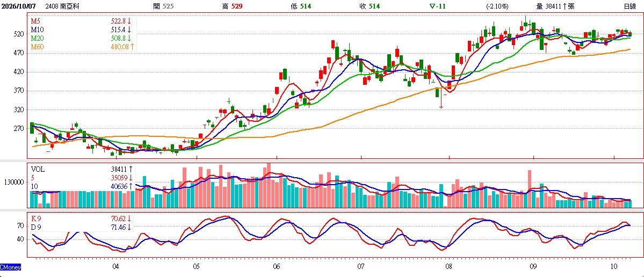644x277 pixels.
Task: Click the M60 moving average legend
Action: click(38, 47)
